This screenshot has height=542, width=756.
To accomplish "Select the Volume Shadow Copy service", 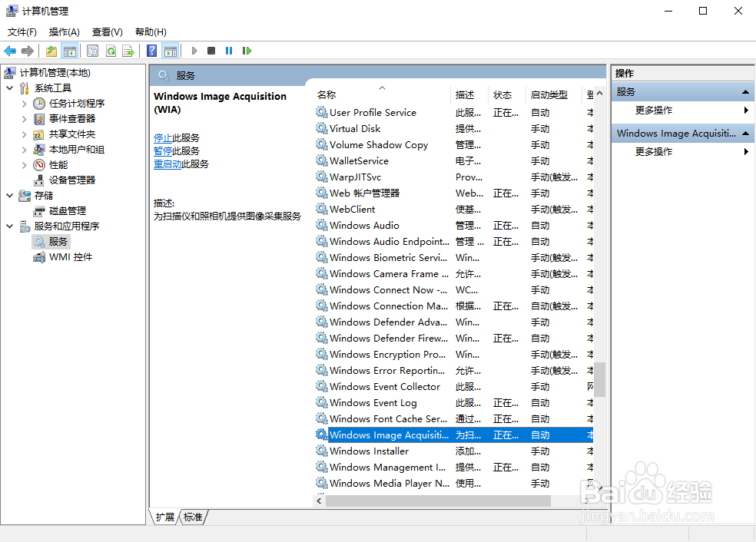I will click(453, 145).
